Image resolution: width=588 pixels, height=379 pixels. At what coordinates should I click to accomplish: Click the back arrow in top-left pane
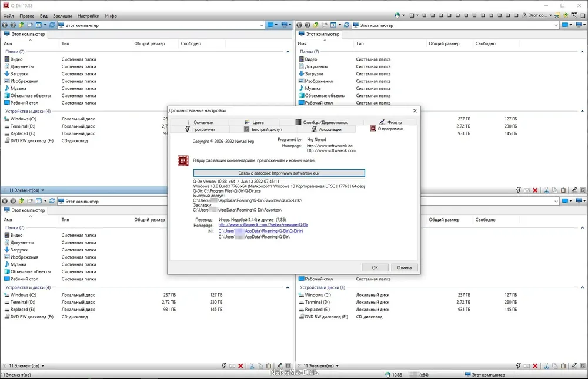[5, 25]
